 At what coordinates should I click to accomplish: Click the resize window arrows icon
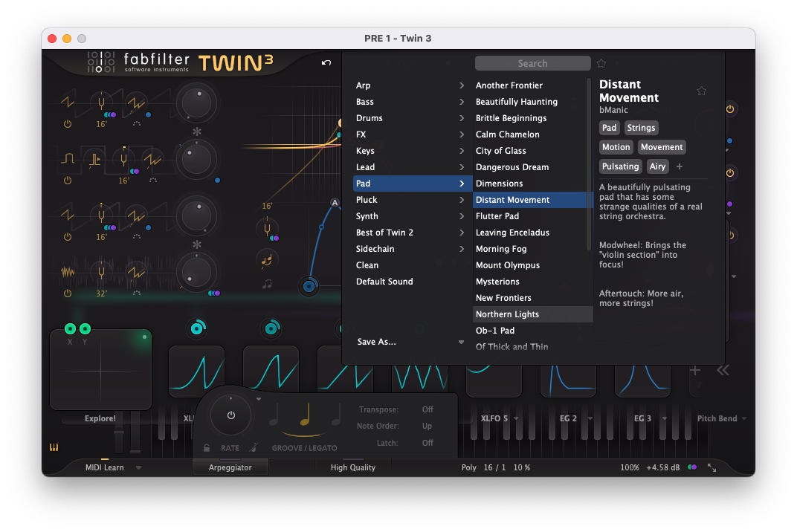point(712,467)
